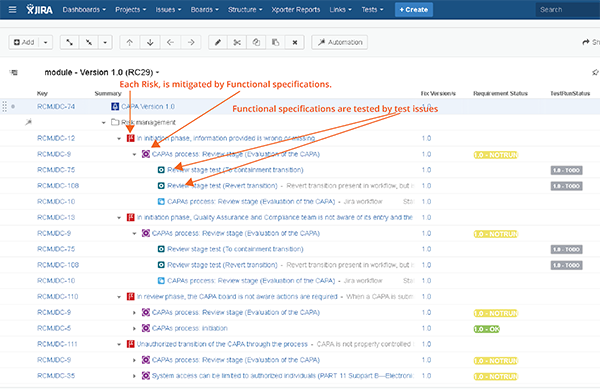Expand the RCMJDC-5 CAPAs process Initiation row
Viewport: 600px width, 391px height.
point(134,328)
